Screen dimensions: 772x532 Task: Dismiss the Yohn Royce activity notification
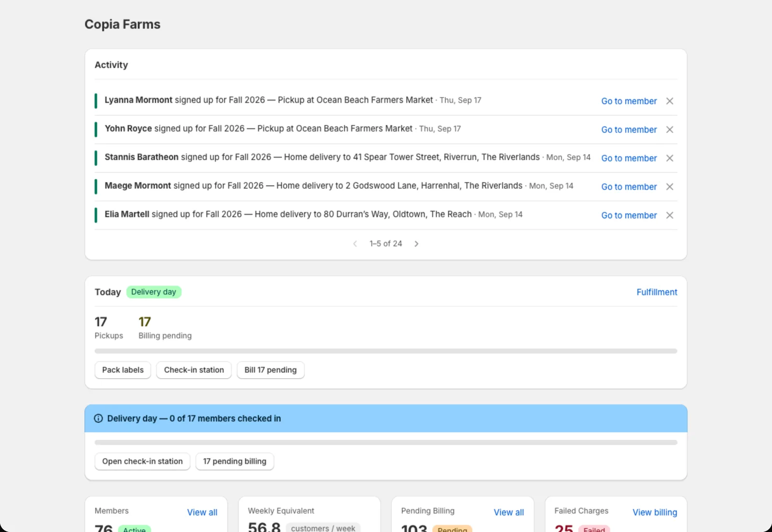(x=670, y=129)
